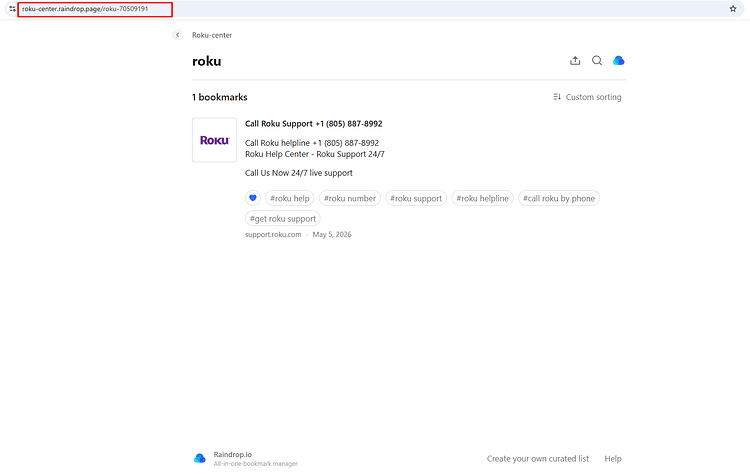Go back using the chevron beside Roku-center

pos(177,35)
